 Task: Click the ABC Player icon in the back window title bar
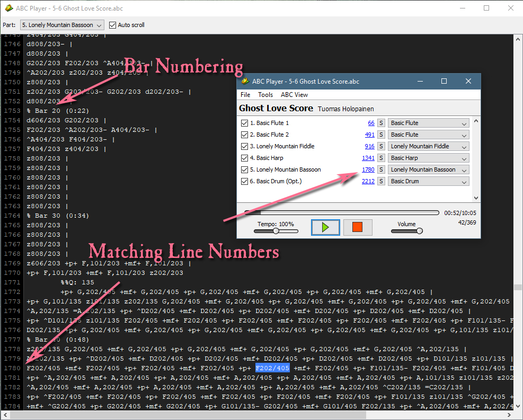[x=10, y=8]
